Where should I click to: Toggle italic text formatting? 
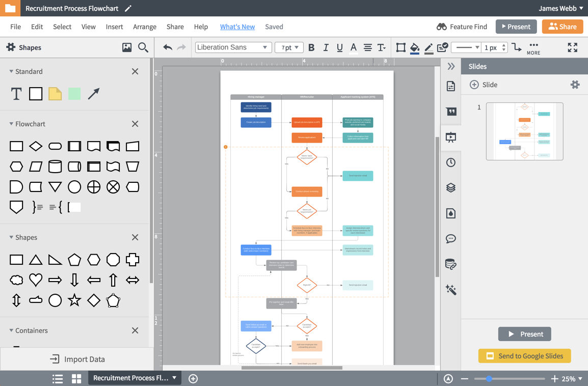click(x=326, y=47)
